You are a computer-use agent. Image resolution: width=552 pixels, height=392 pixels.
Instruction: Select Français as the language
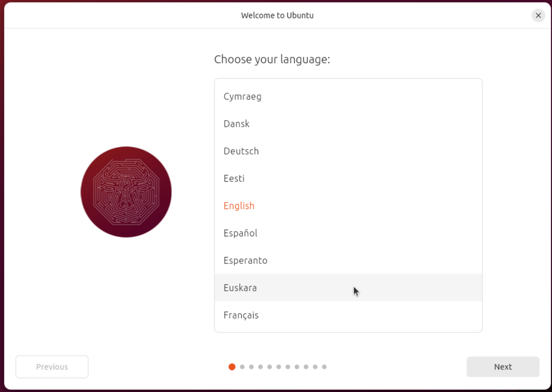[241, 315]
